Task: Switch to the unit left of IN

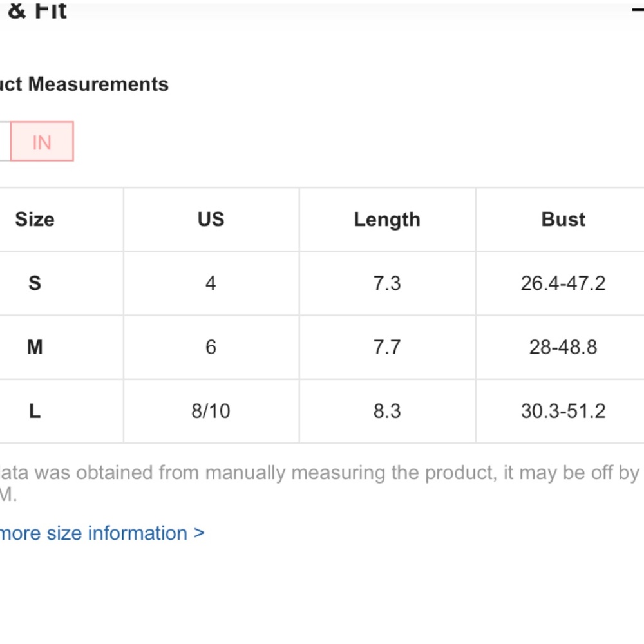Action: (5, 141)
